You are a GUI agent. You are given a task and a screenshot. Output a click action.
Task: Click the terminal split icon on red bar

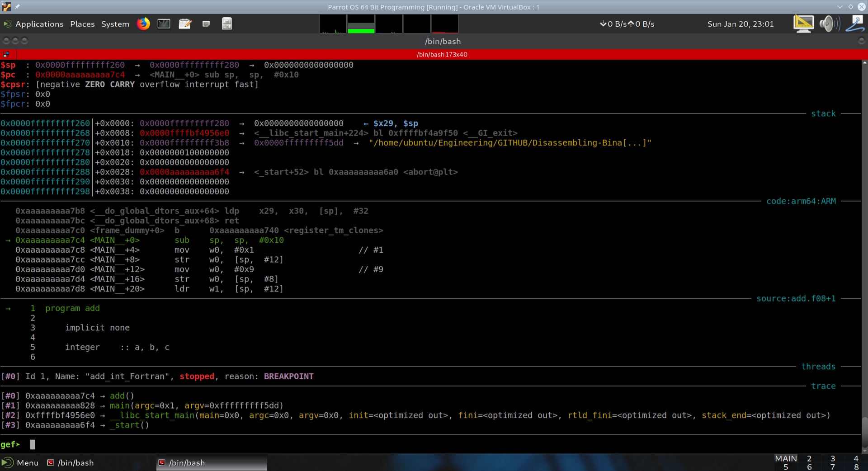point(6,54)
